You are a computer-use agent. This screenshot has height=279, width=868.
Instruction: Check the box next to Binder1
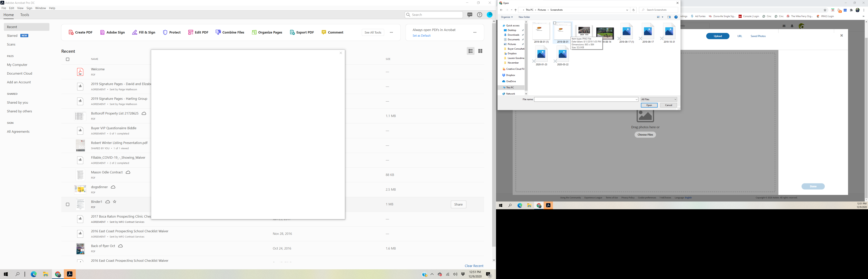pyautogui.click(x=67, y=204)
